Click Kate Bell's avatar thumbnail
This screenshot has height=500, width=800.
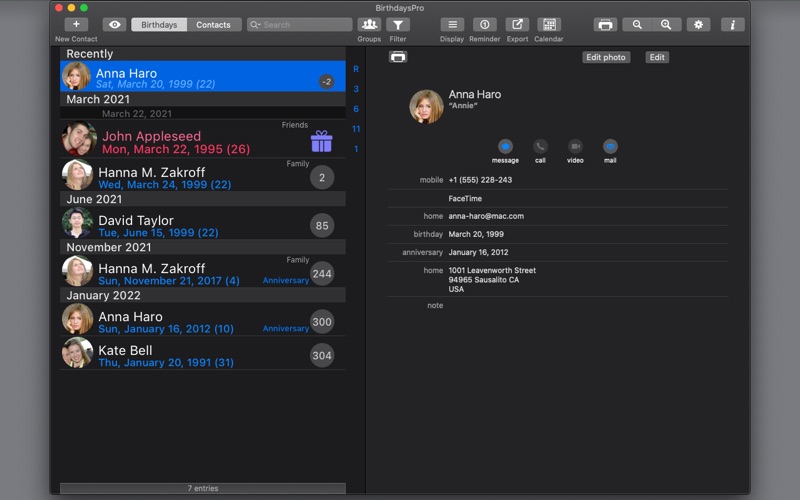click(x=77, y=353)
